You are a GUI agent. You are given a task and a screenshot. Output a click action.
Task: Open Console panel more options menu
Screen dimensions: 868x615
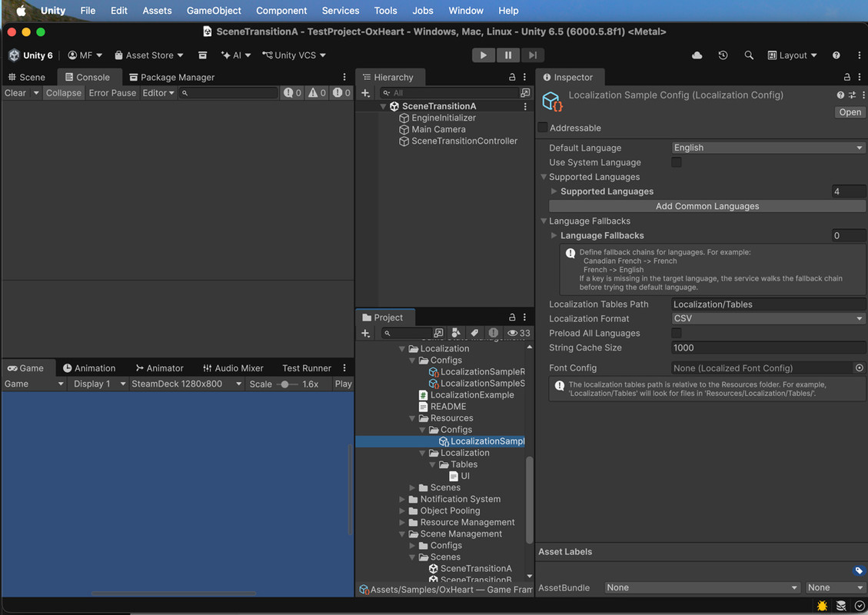point(344,77)
